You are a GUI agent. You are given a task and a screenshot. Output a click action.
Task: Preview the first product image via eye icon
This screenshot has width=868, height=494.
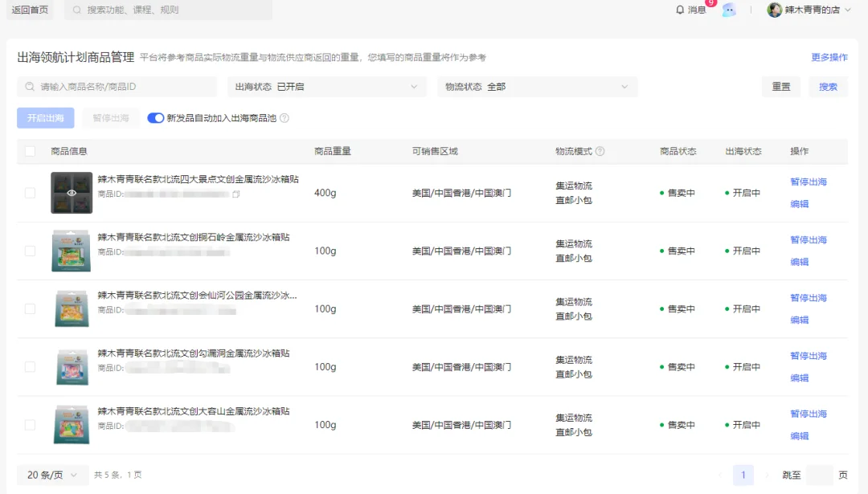72,192
